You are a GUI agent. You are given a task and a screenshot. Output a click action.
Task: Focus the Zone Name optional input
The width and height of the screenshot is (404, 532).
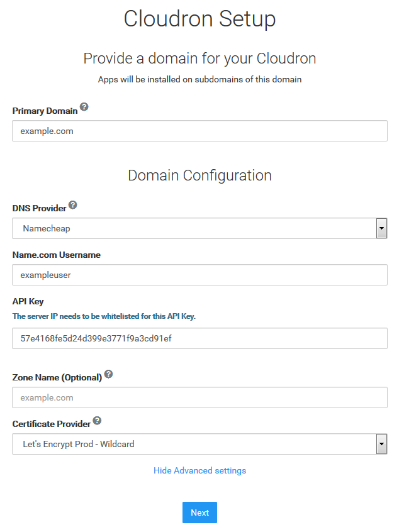pos(199,397)
